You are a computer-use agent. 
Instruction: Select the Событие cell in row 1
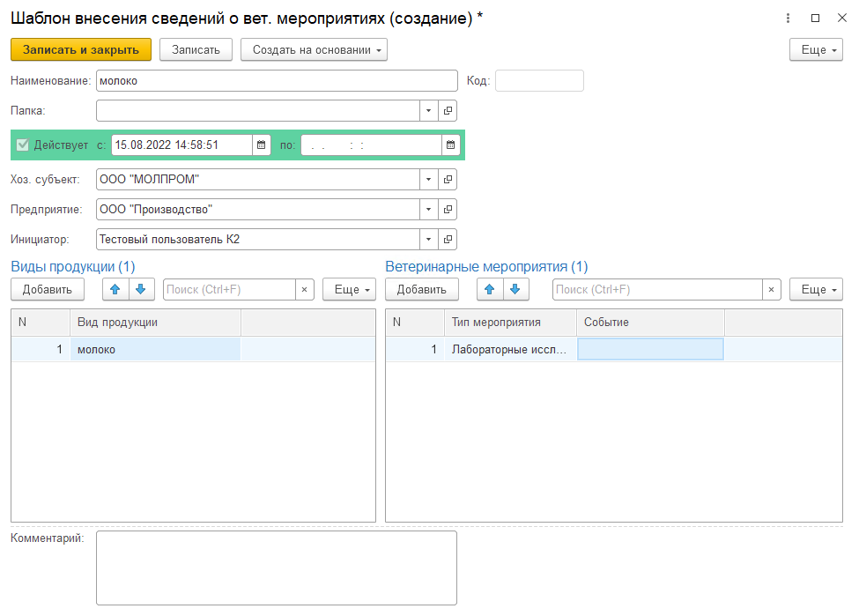[649, 350]
